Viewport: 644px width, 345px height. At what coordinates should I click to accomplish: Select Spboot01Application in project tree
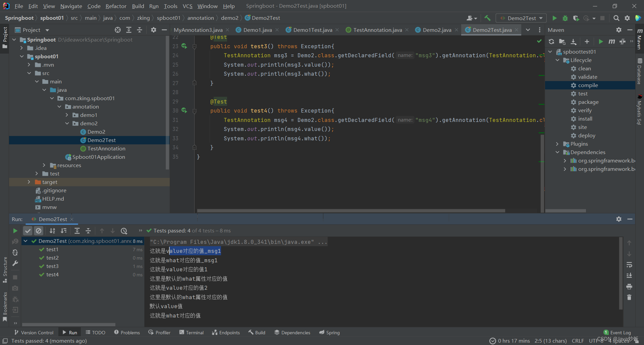[99, 157]
